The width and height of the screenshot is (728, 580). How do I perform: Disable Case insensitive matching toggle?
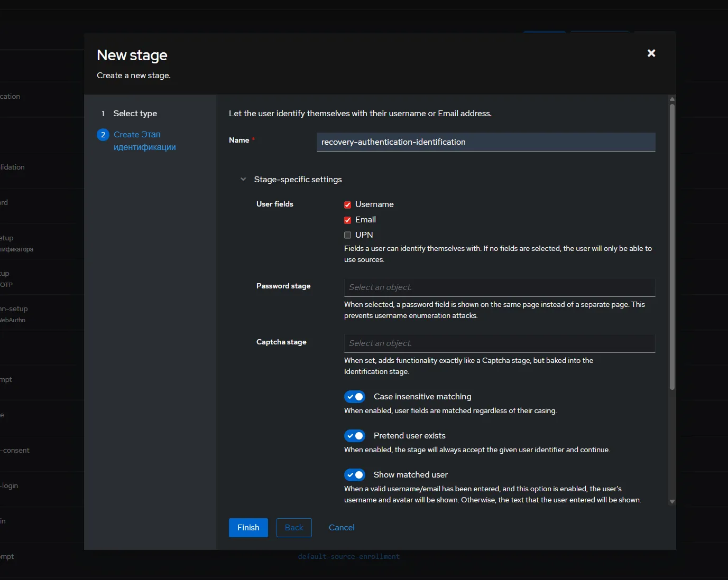pos(355,397)
